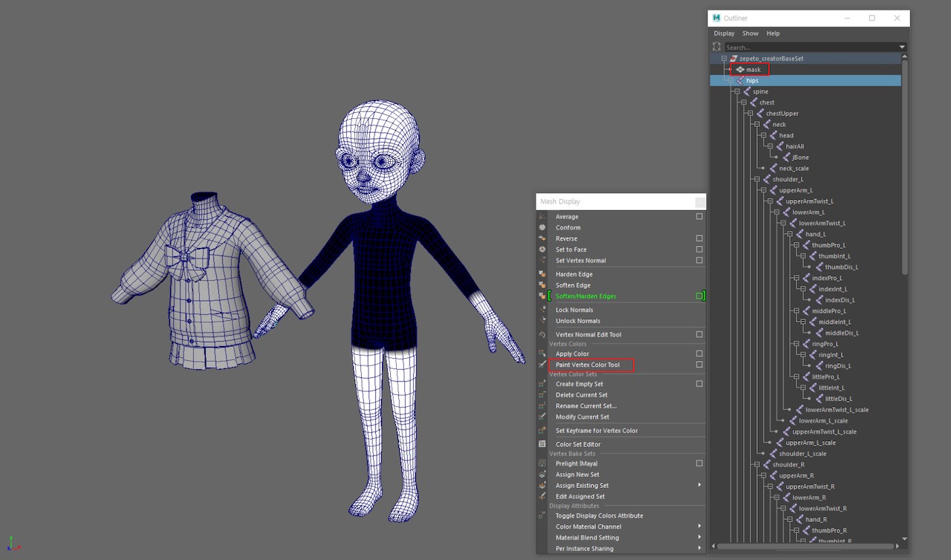Click the Conform icon in Mesh Display
The height and width of the screenshot is (560, 951).
tap(542, 228)
